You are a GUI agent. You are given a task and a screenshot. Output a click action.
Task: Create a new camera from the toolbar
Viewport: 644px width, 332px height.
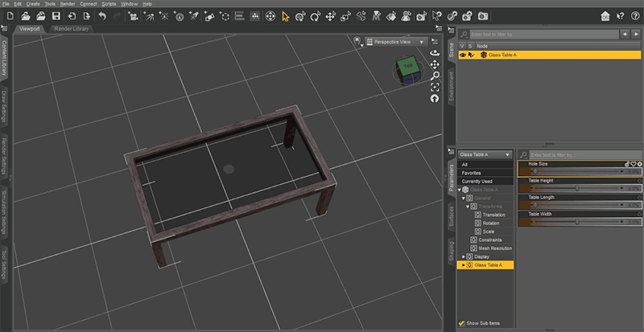tap(133, 16)
